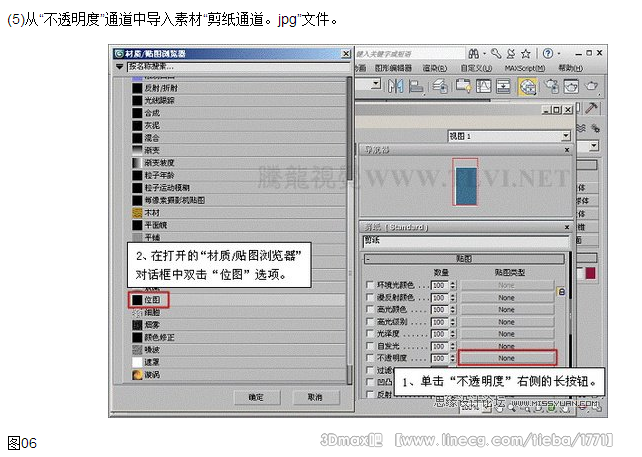Click the blue question-mark help icon
Screen dimensions: 642x457
coord(548,53)
